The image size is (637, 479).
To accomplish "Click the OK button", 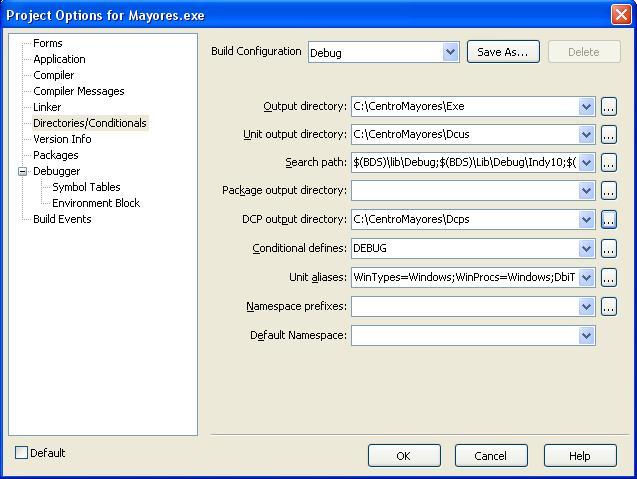I will pyautogui.click(x=404, y=456).
